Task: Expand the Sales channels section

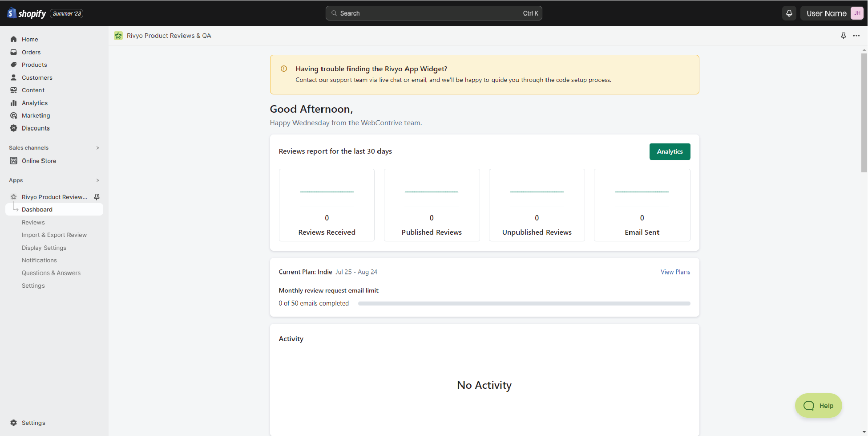Action: (97, 148)
